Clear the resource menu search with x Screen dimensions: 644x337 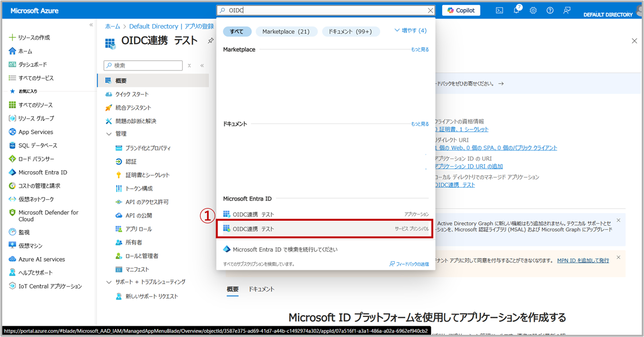tap(189, 65)
